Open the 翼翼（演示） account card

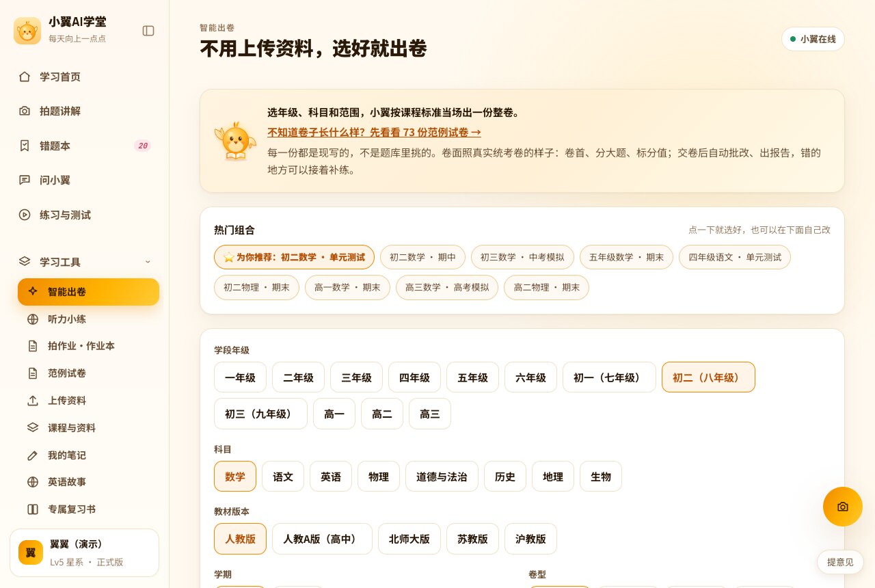click(x=84, y=552)
